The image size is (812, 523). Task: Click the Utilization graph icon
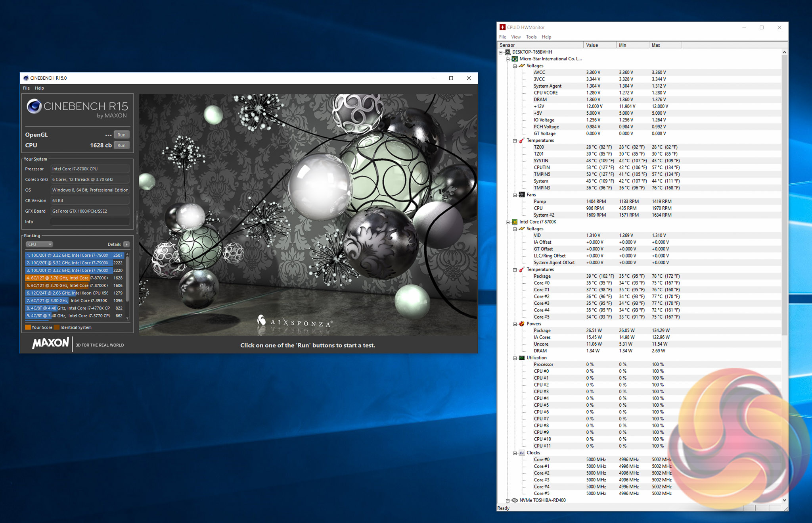pos(522,358)
